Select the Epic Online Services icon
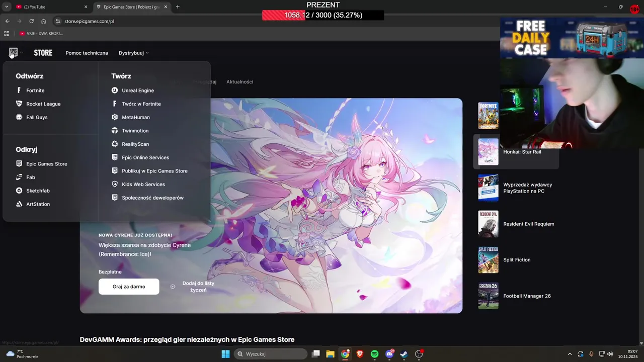 pos(115,157)
